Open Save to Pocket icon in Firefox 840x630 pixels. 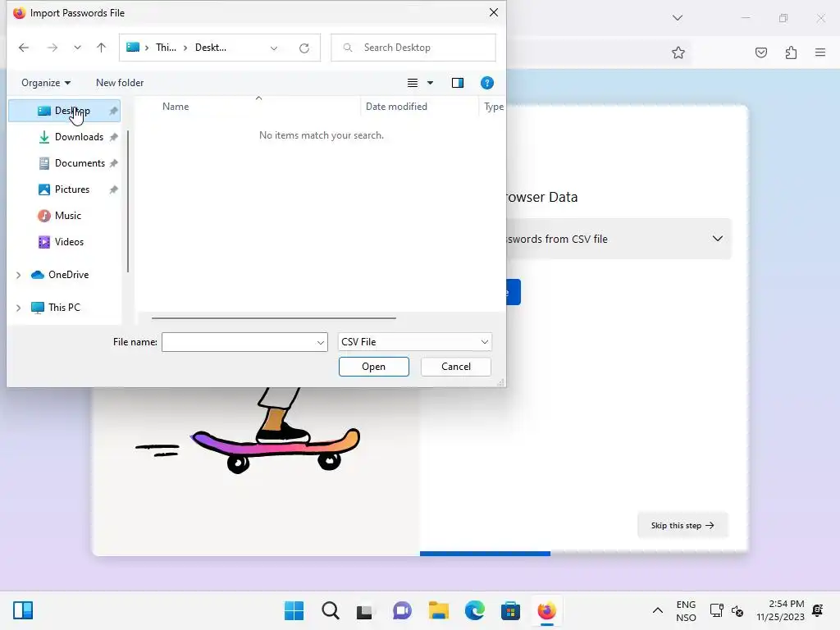coord(761,52)
